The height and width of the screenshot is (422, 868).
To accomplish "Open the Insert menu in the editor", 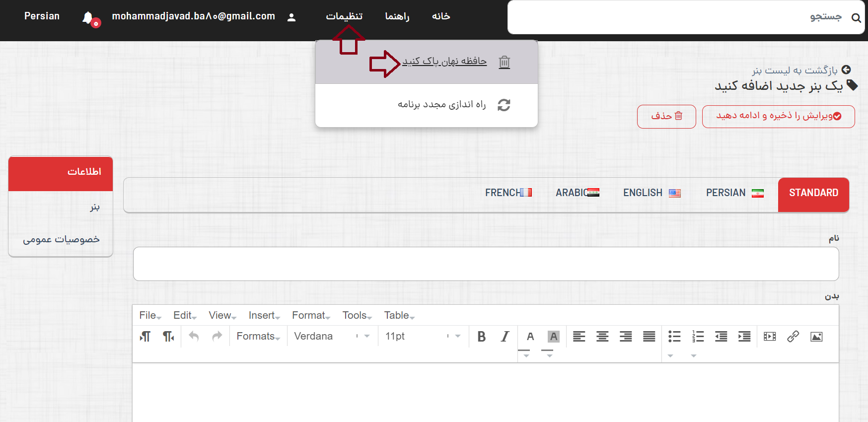I will click(x=264, y=315).
